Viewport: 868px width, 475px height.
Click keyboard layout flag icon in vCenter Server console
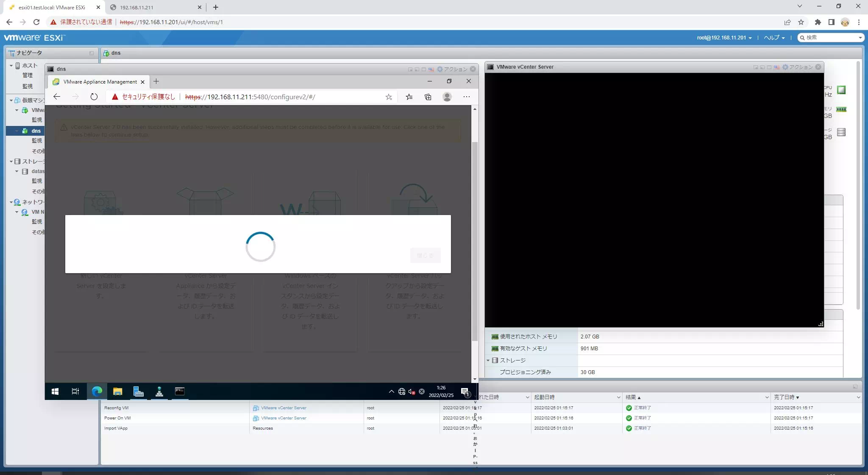[776, 67]
